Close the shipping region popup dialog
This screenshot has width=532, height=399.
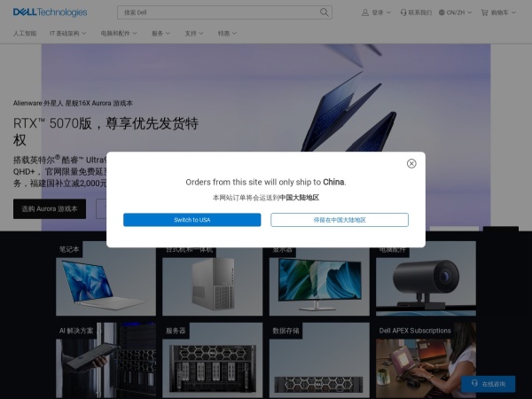point(411,163)
